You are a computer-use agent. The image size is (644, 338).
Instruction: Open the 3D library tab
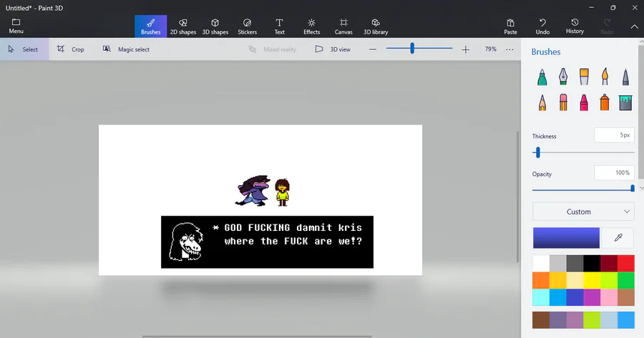tap(376, 26)
